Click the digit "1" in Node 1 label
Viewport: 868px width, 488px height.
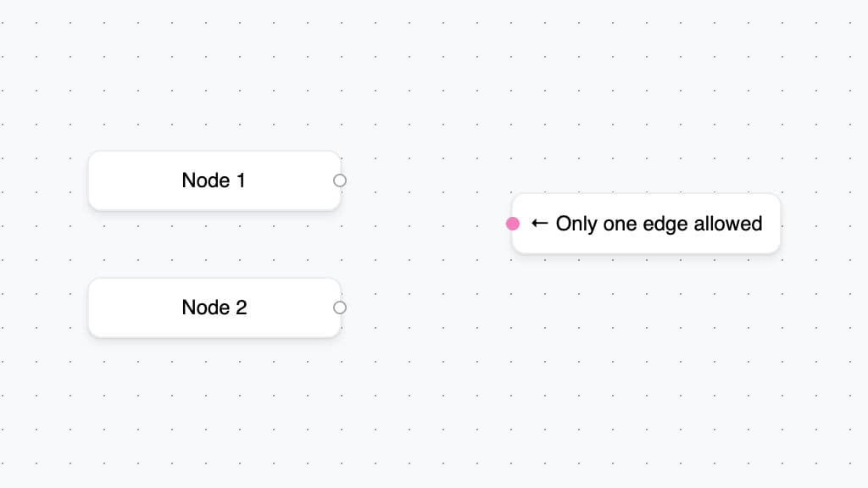(x=241, y=180)
